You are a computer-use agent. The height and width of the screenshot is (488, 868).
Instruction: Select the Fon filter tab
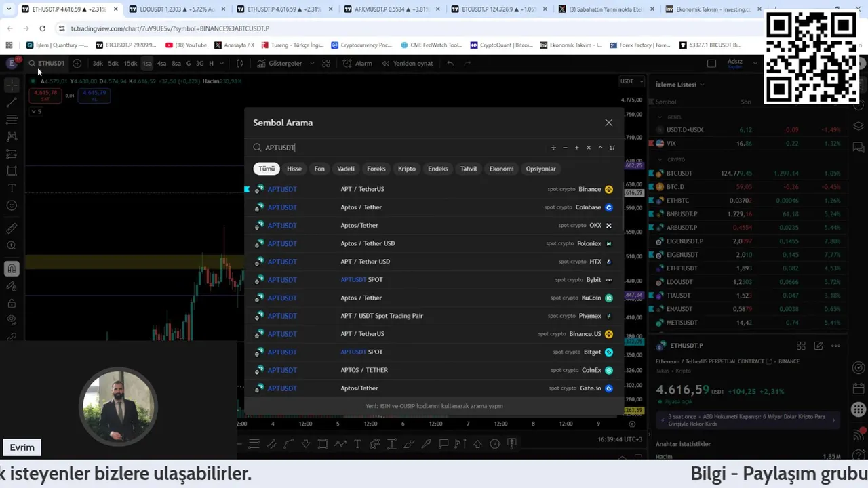pos(319,169)
